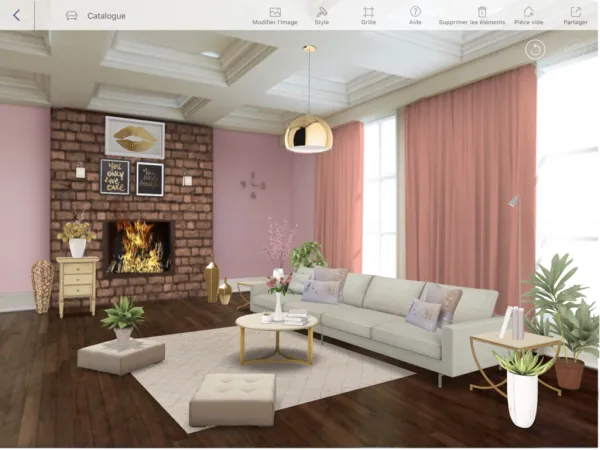Select the lit fireplace in brick wall
This screenshot has width=600, height=450.
138,248
